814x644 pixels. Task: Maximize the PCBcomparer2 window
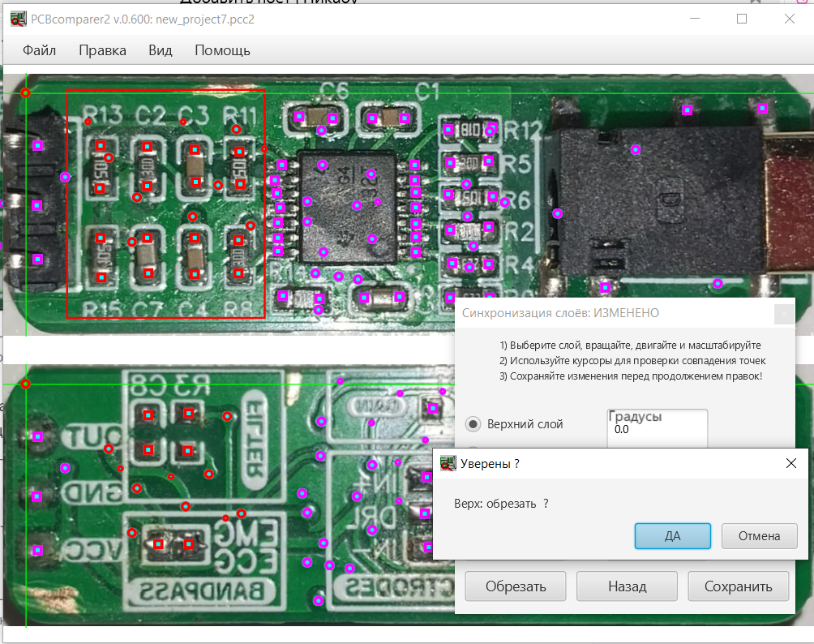(741, 19)
